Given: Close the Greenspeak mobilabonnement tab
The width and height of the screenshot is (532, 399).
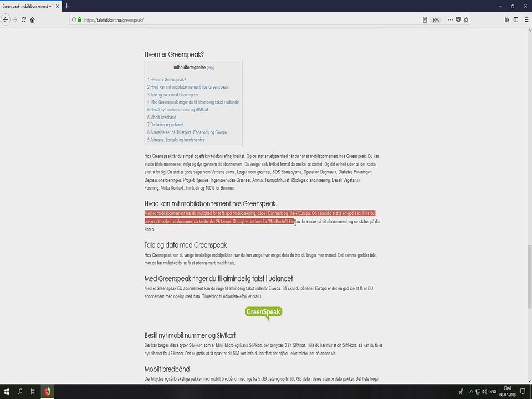Looking at the screenshot, I should click(x=57, y=7).
